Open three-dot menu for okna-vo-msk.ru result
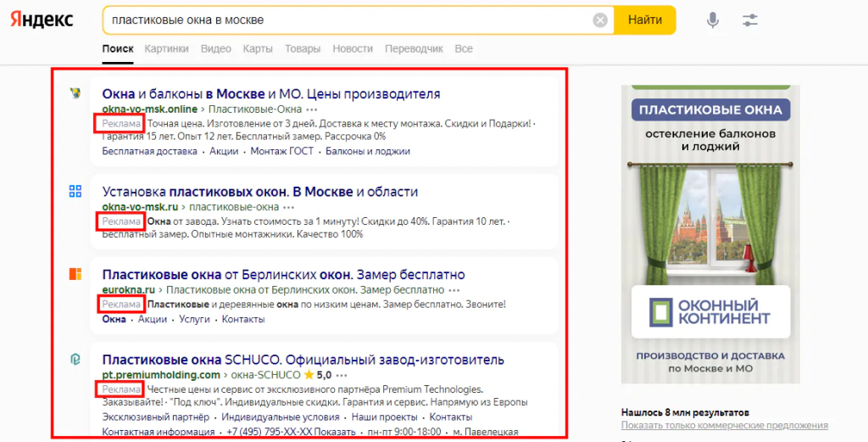 pyautogui.click(x=288, y=207)
